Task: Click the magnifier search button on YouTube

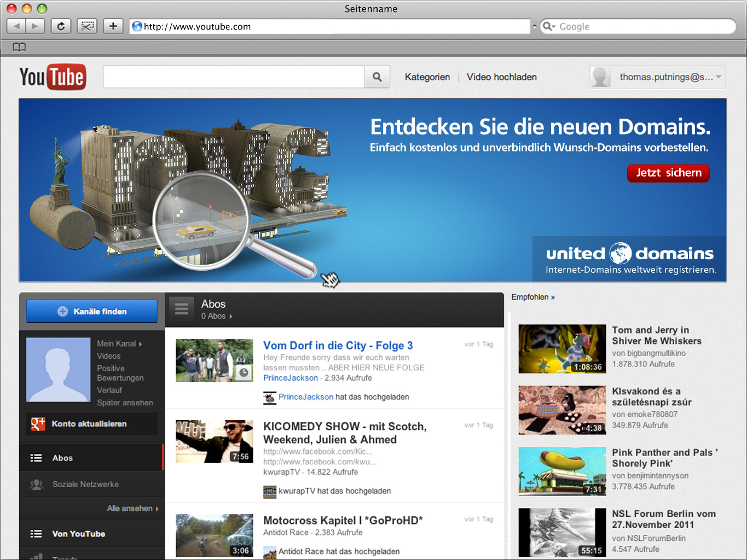Action: 377,77
